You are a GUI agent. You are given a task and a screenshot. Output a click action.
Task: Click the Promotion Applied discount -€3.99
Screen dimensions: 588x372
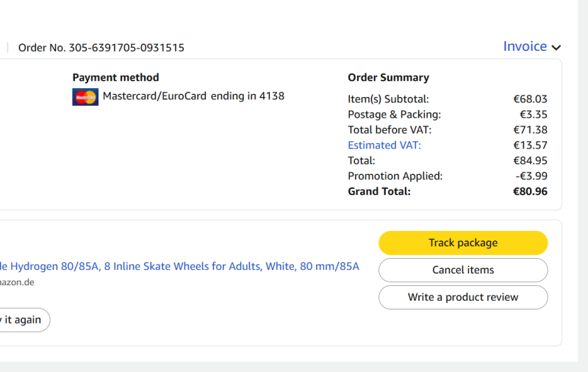(x=531, y=176)
